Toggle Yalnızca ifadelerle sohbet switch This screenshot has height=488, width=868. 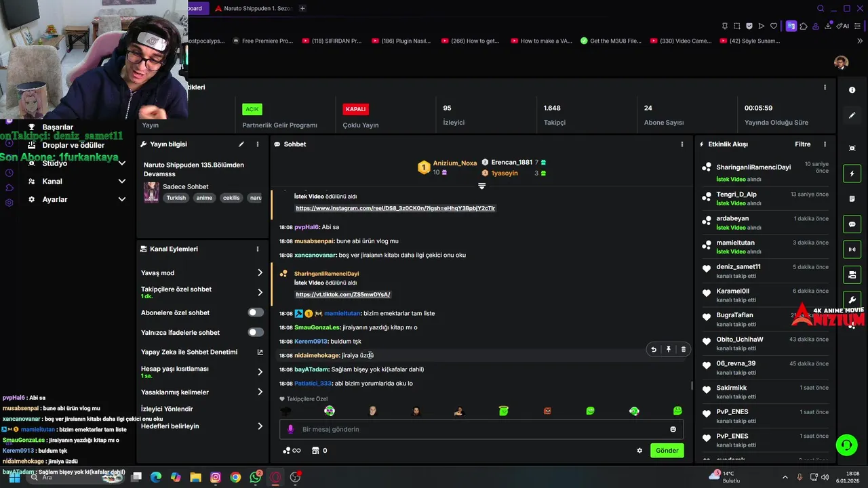[x=256, y=332]
